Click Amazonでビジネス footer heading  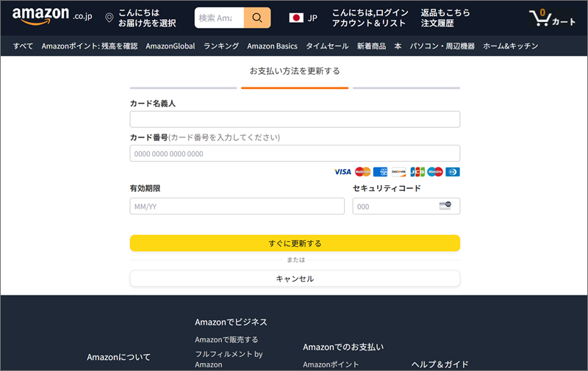click(x=231, y=322)
